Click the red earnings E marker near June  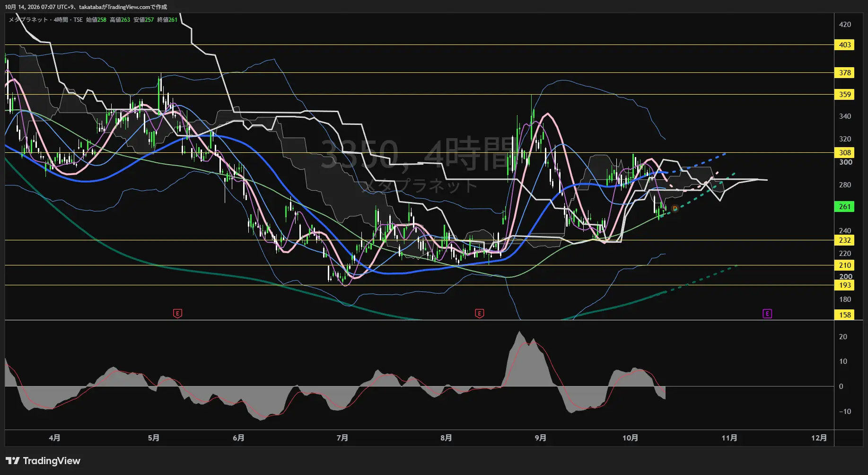click(177, 313)
